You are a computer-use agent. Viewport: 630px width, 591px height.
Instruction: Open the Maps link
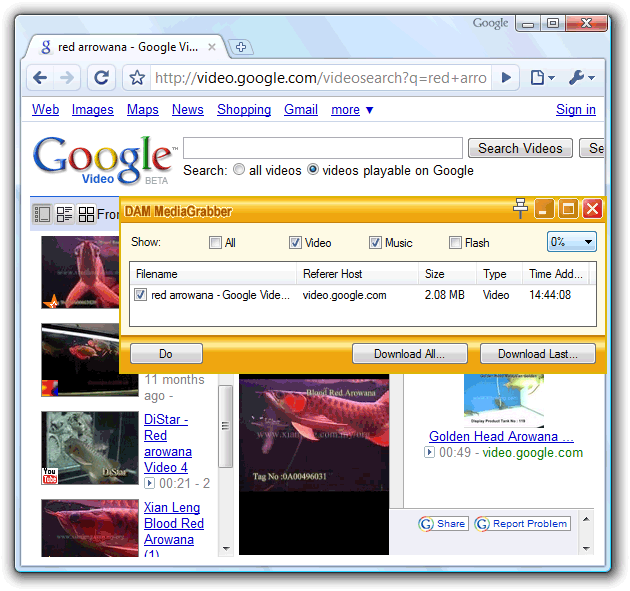tap(143, 109)
